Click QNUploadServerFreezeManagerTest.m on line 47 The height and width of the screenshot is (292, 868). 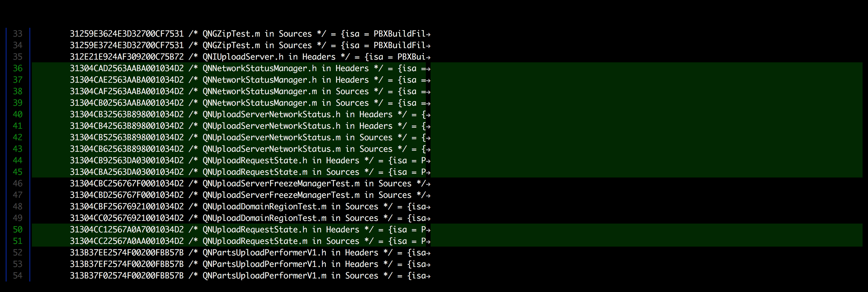tap(281, 195)
